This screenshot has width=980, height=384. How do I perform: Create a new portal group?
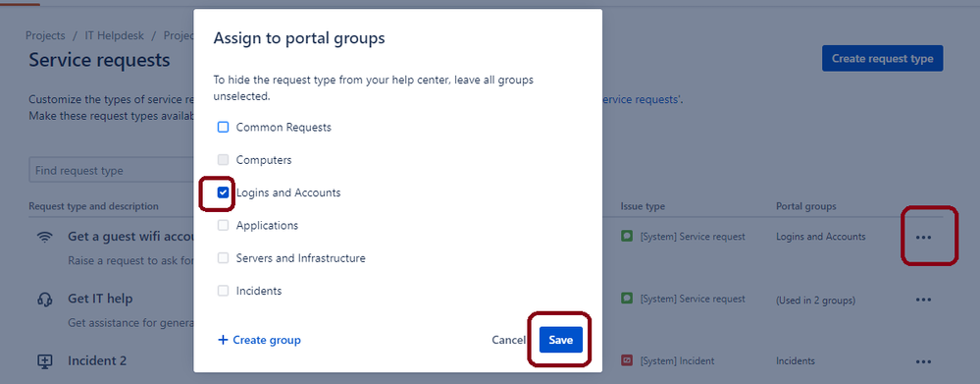259,340
